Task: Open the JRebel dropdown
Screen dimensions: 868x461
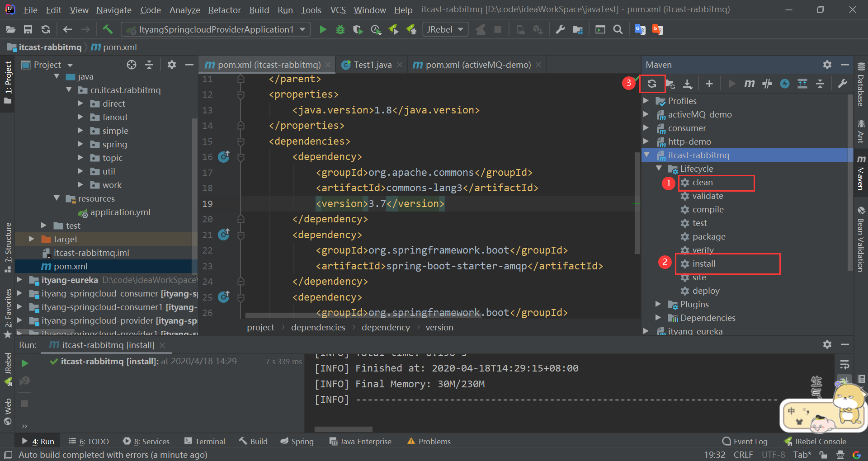Action: (445, 30)
